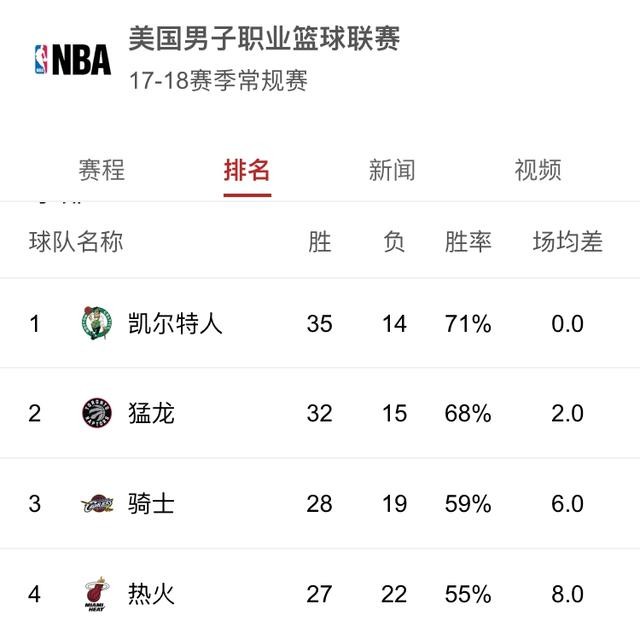Viewport: 640px width, 633px height.
Task: Open the 猛龙 team entry
Action: coord(151,413)
